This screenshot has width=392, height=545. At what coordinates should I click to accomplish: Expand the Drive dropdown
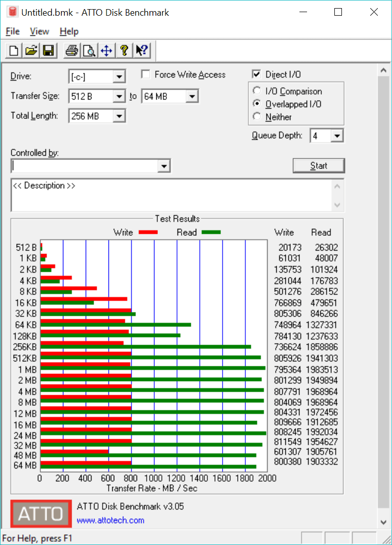tap(119, 76)
